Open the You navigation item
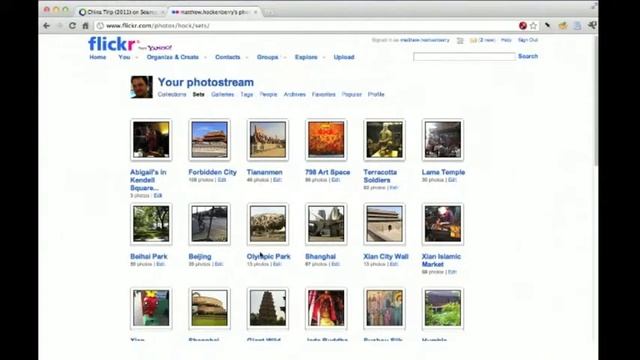The width and height of the screenshot is (640, 360). [x=124, y=57]
